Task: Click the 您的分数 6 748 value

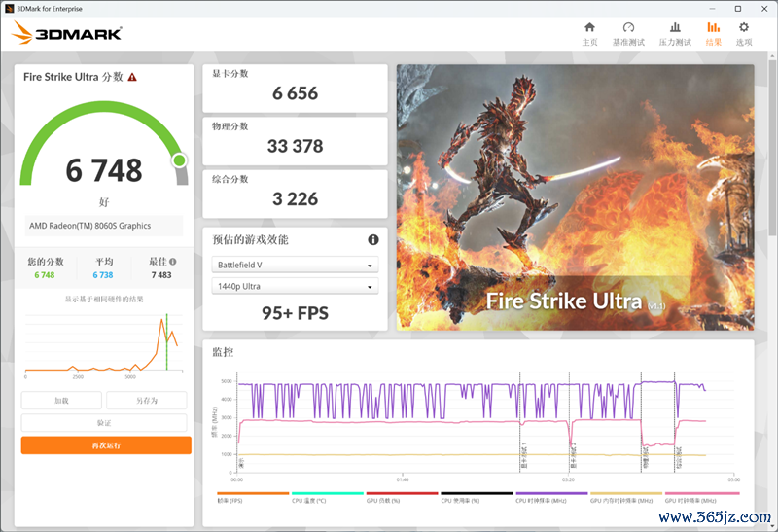Action: pos(45,275)
